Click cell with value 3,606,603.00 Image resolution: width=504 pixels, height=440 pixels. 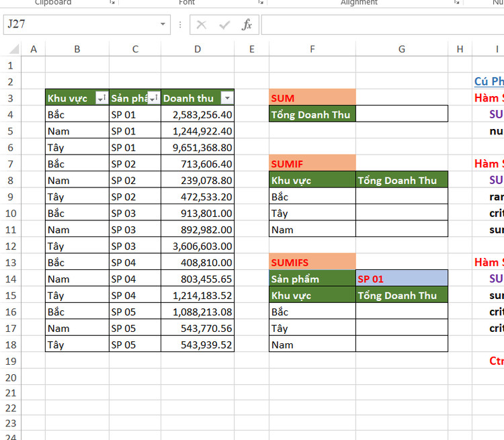198,246
